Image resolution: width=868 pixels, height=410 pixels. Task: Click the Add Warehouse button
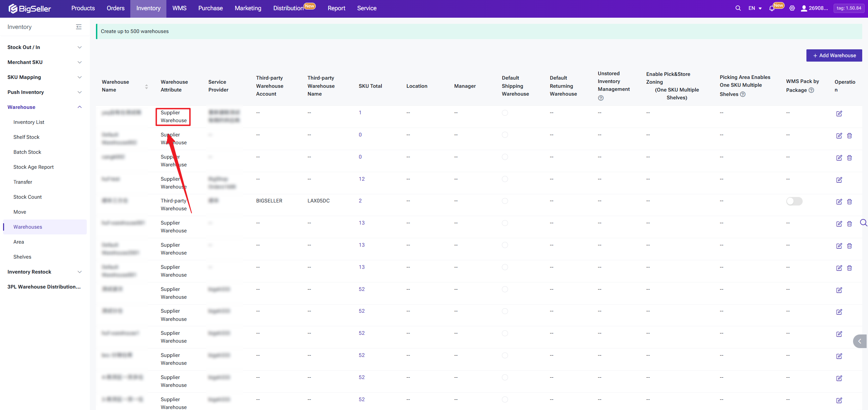[x=834, y=55]
